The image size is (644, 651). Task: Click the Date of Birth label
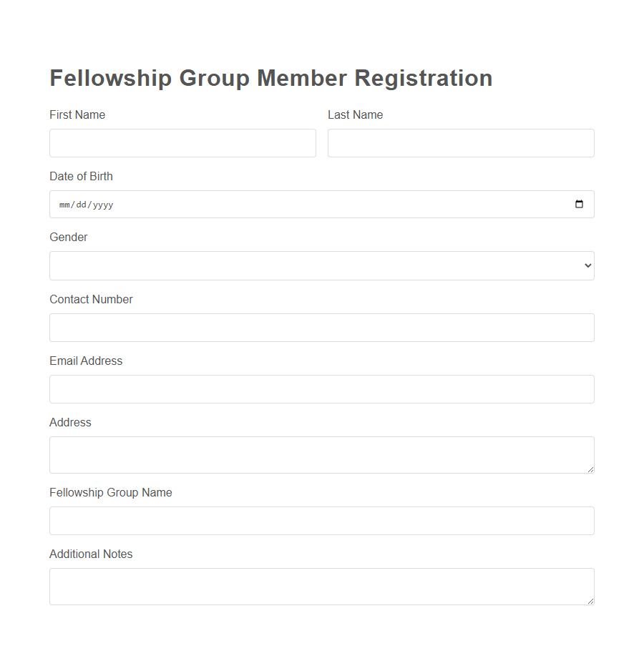(x=81, y=176)
